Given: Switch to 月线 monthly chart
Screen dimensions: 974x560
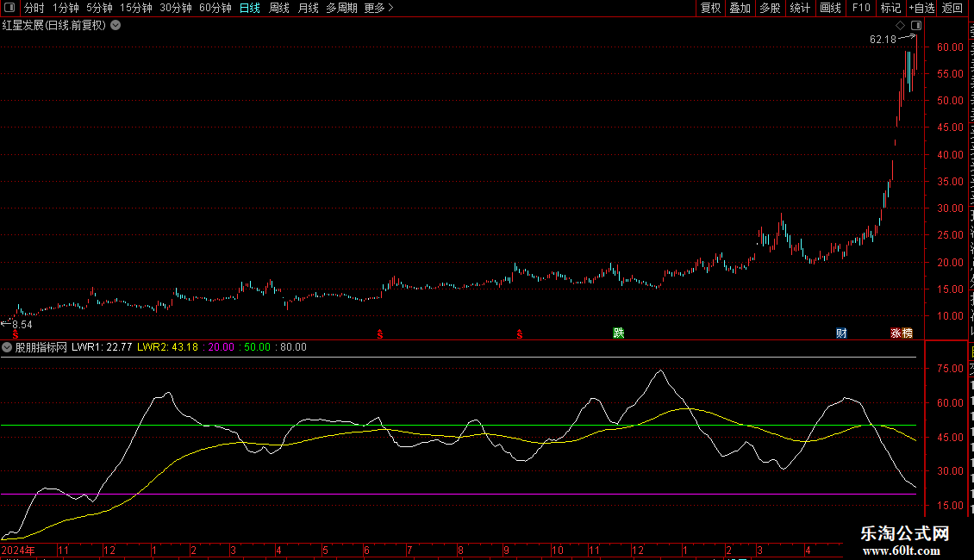Looking at the screenshot, I should [308, 8].
